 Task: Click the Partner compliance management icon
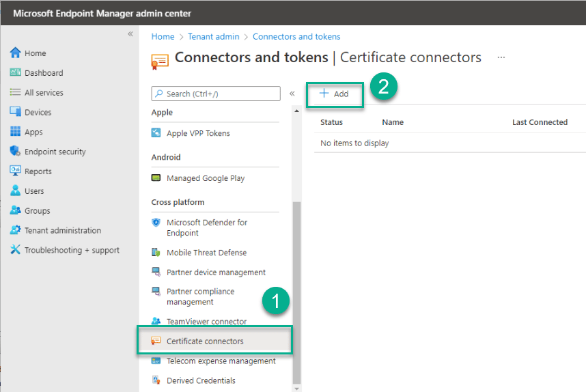coord(156,291)
